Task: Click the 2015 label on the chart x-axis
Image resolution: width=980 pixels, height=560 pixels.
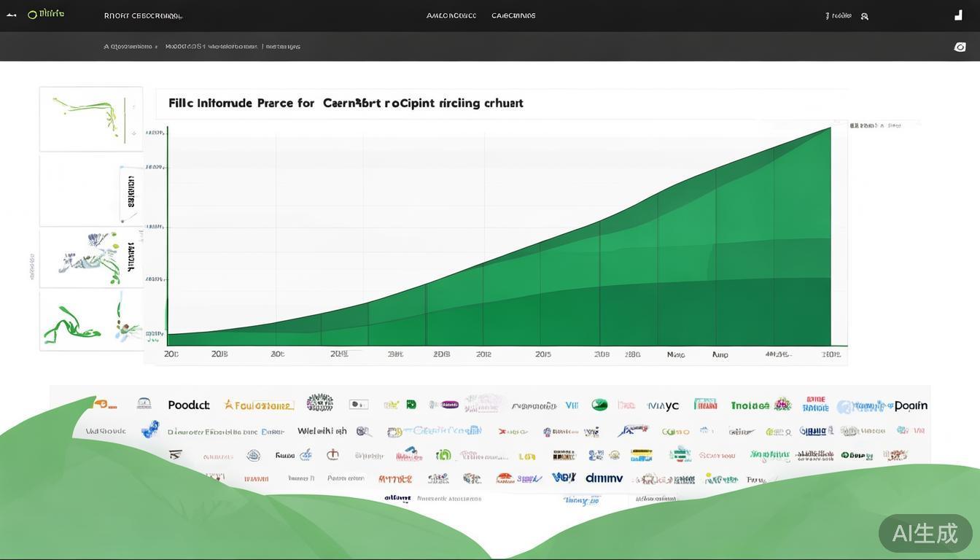Action: coord(542,354)
